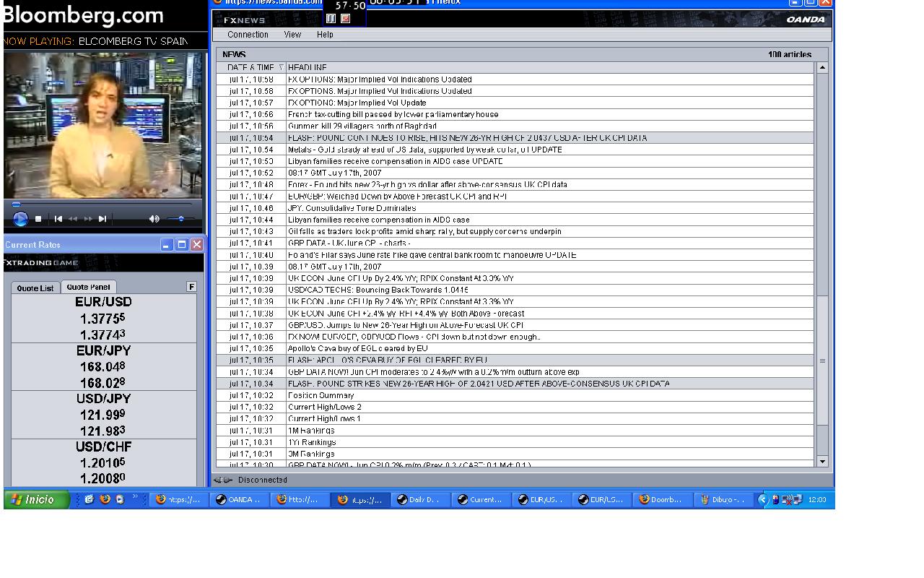
Task: Open the Position Summary headline
Action: point(515,395)
